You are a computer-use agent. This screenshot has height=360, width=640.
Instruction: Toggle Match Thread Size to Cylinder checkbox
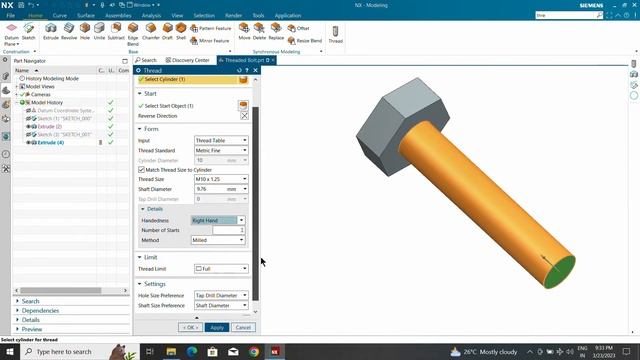141,169
